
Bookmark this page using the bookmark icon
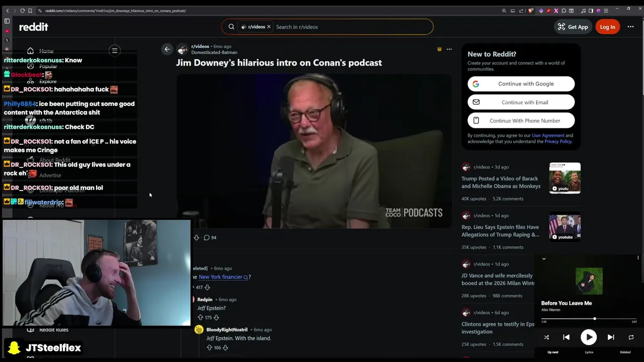point(30,11)
